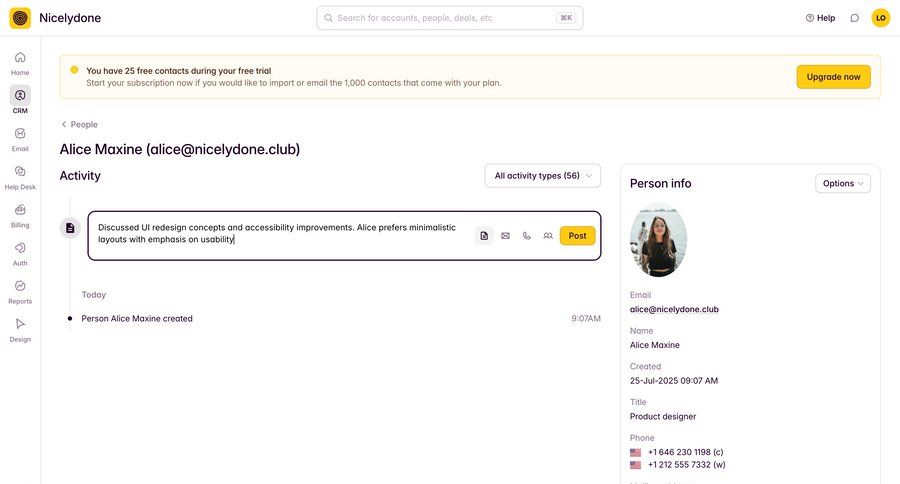Click the created date 25-Jul-2025 09:07 AM

pos(674,381)
